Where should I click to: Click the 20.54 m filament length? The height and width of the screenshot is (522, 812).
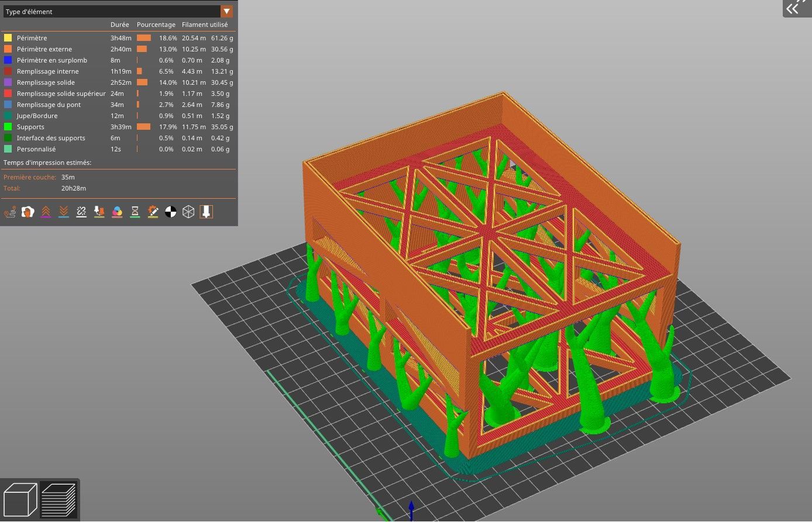(194, 38)
